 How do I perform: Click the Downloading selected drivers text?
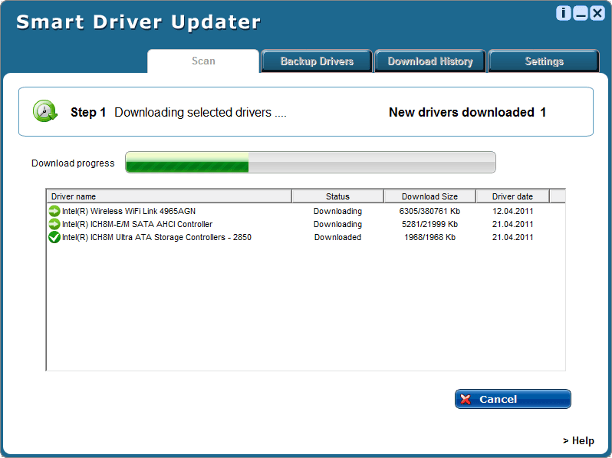point(200,112)
